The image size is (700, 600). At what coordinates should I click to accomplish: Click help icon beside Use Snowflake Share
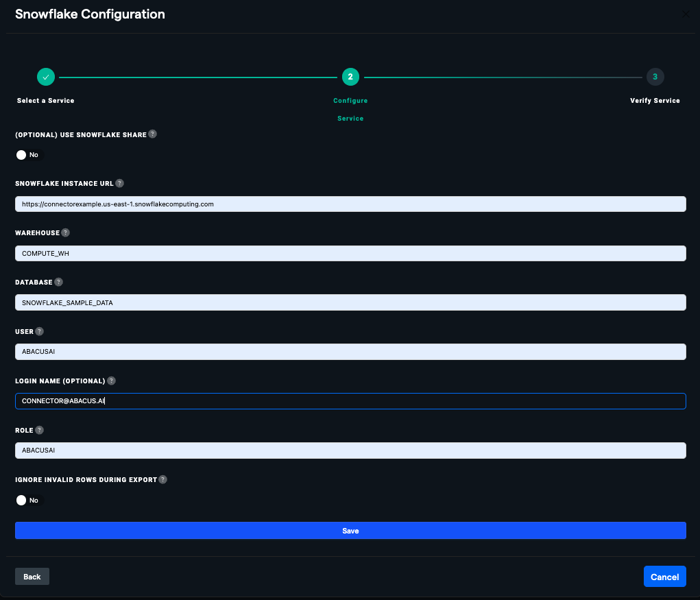click(x=152, y=134)
